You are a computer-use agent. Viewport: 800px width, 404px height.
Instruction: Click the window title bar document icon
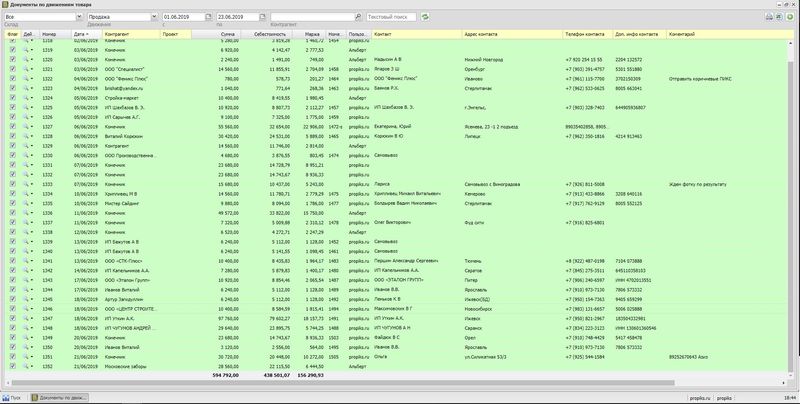tap(6, 4)
